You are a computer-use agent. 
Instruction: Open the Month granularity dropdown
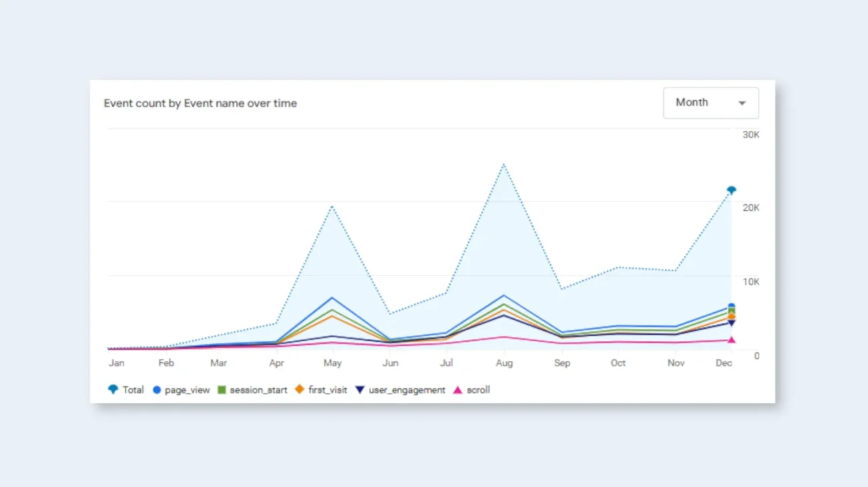(710, 103)
